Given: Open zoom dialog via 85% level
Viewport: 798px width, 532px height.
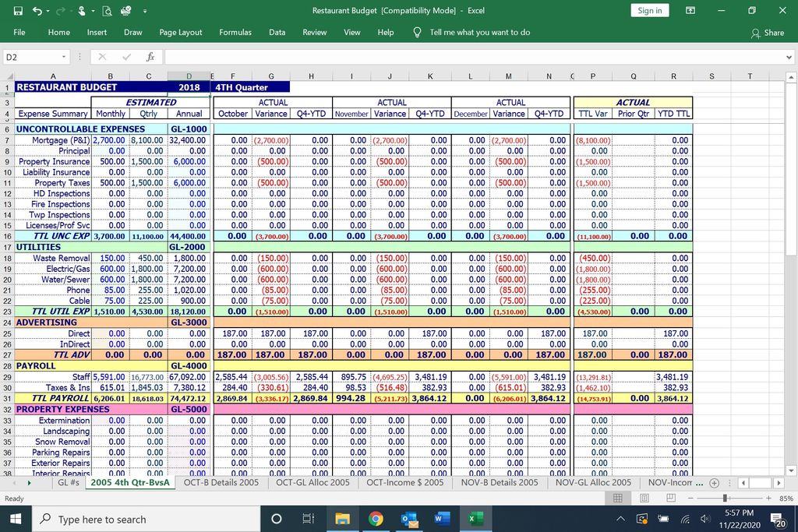Looking at the screenshot, I should (x=786, y=499).
